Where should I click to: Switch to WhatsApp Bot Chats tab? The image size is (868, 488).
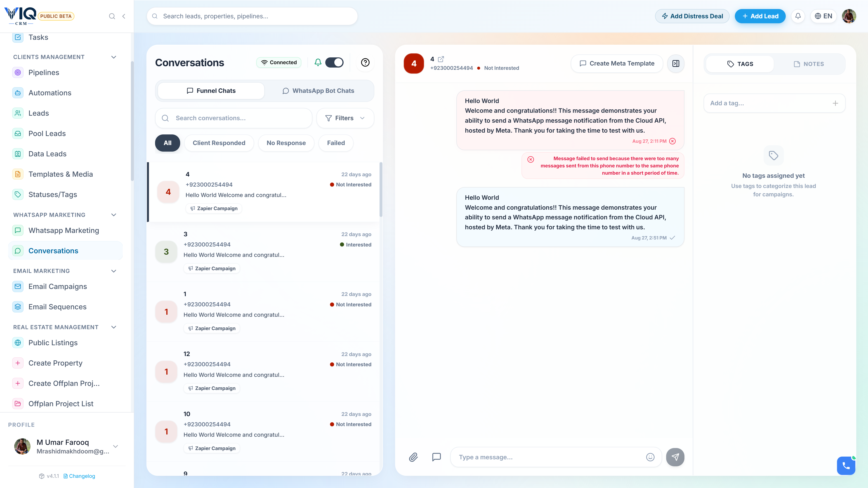coord(318,91)
